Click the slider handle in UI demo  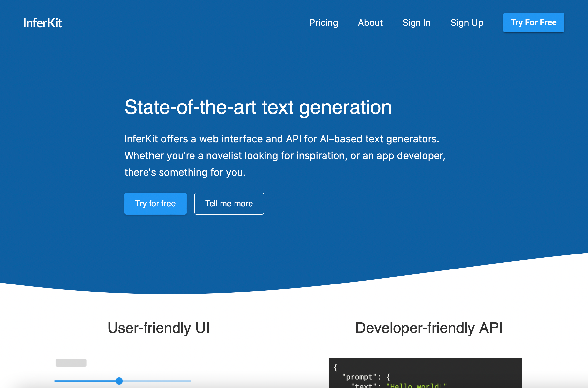tap(119, 381)
